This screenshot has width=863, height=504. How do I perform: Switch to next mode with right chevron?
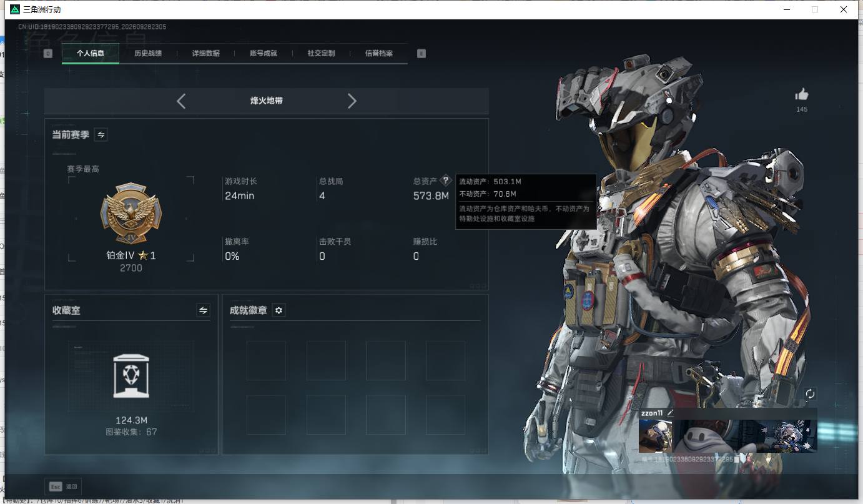(x=352, y=101)
